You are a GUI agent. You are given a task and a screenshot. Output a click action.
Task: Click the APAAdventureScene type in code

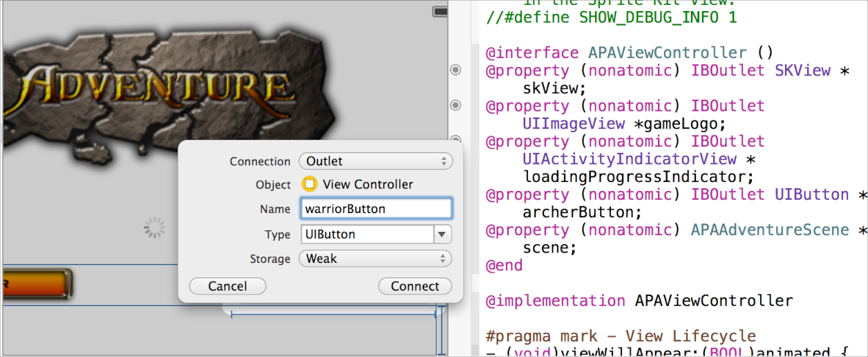pos(770,230)
